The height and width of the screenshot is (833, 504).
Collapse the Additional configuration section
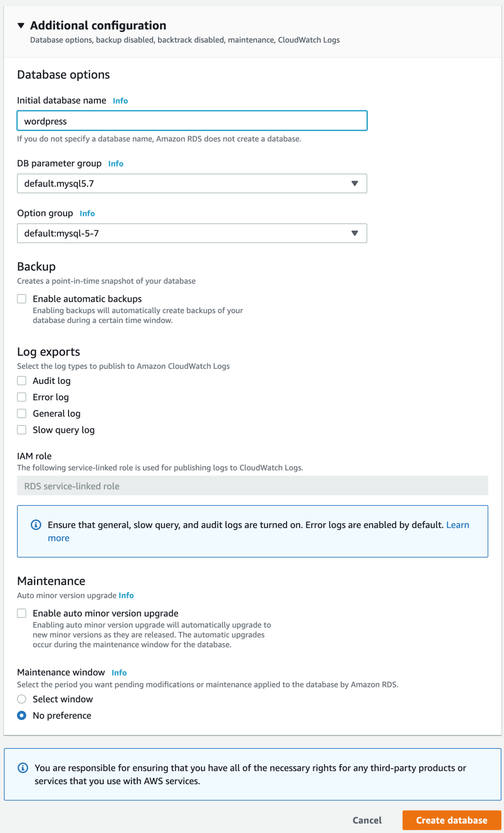[x=21, y=26]
